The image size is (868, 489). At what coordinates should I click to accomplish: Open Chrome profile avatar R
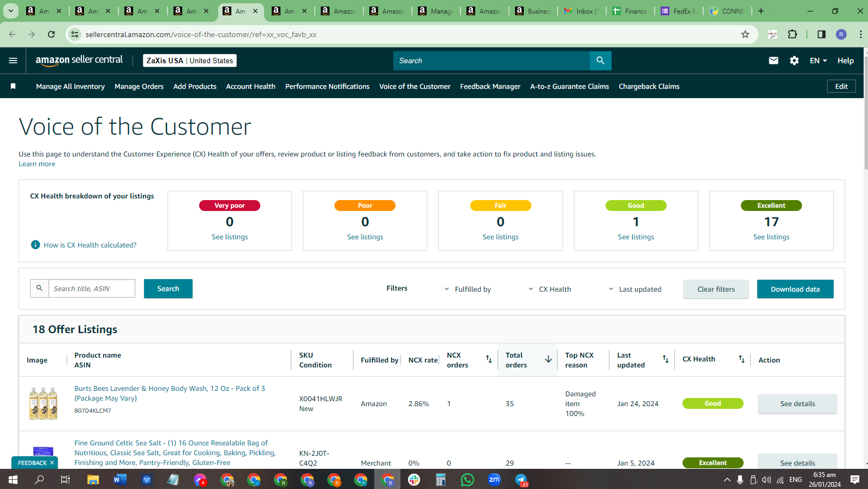coord(841,34)
